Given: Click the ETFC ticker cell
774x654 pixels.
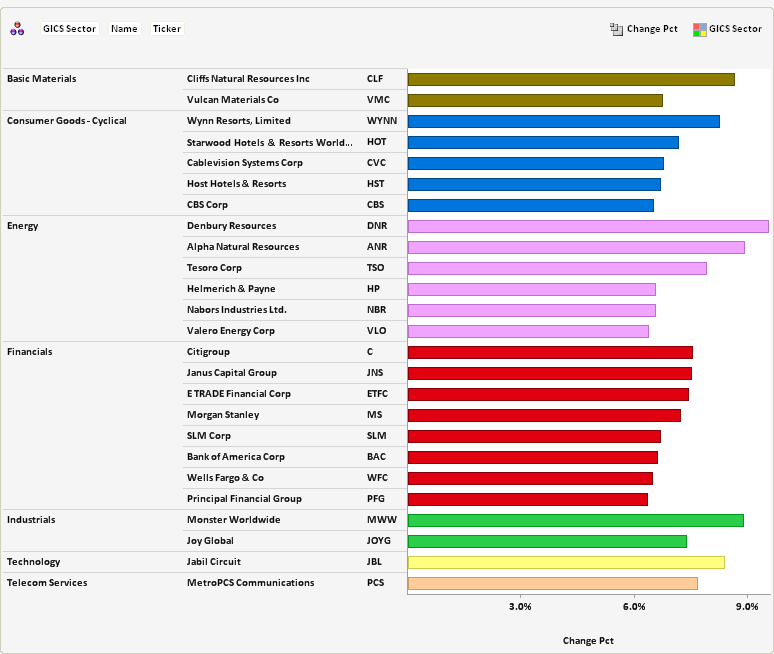Looking at the screenshot, I should (378, 394).
